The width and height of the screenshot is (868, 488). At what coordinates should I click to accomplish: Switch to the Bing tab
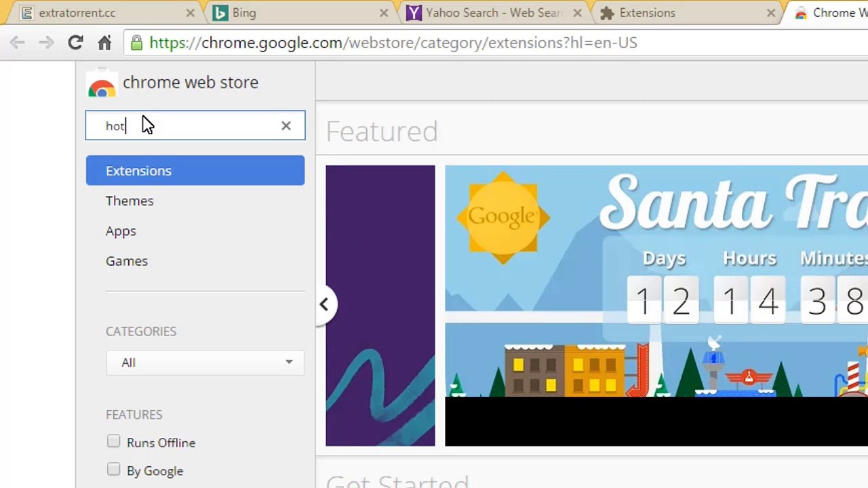298,13
